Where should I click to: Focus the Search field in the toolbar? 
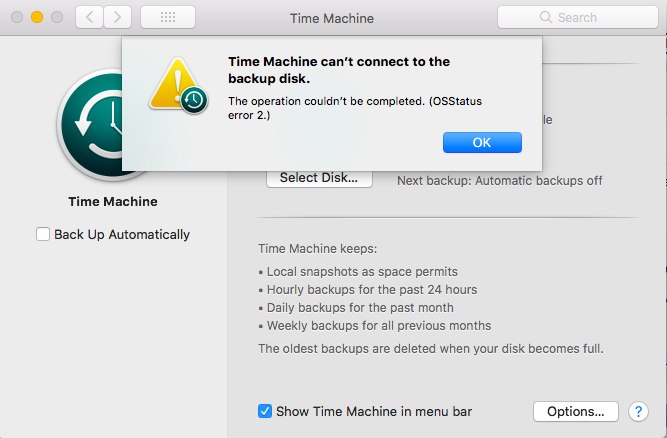point(578,17)
